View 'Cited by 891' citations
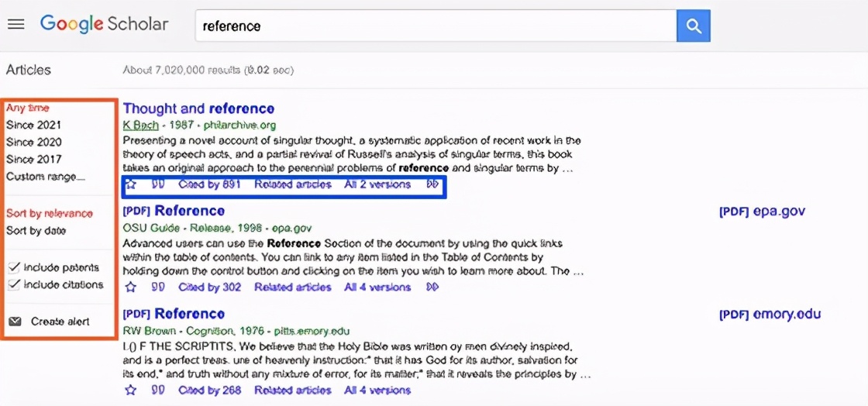Screen dimensions: 868x406 (x=209, y=184)
